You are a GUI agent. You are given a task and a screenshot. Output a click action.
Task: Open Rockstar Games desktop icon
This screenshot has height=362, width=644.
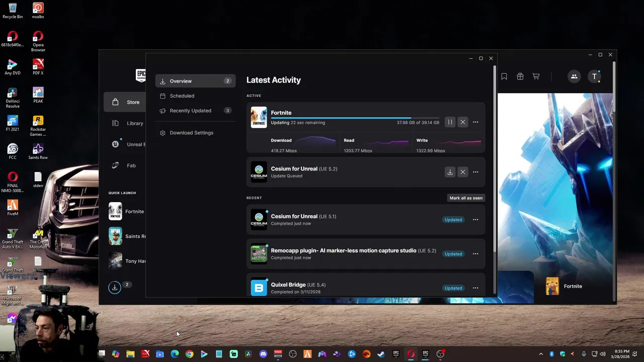[x=38, y=126]
